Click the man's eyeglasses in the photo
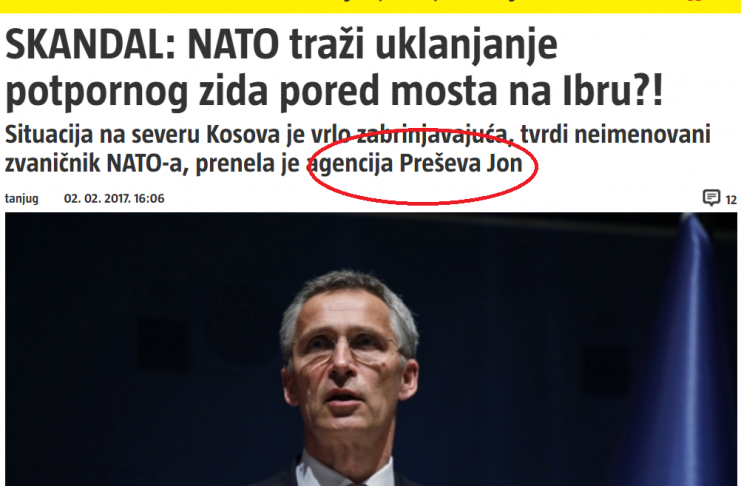This screenshot has height=486, width=741. point(348,347)
